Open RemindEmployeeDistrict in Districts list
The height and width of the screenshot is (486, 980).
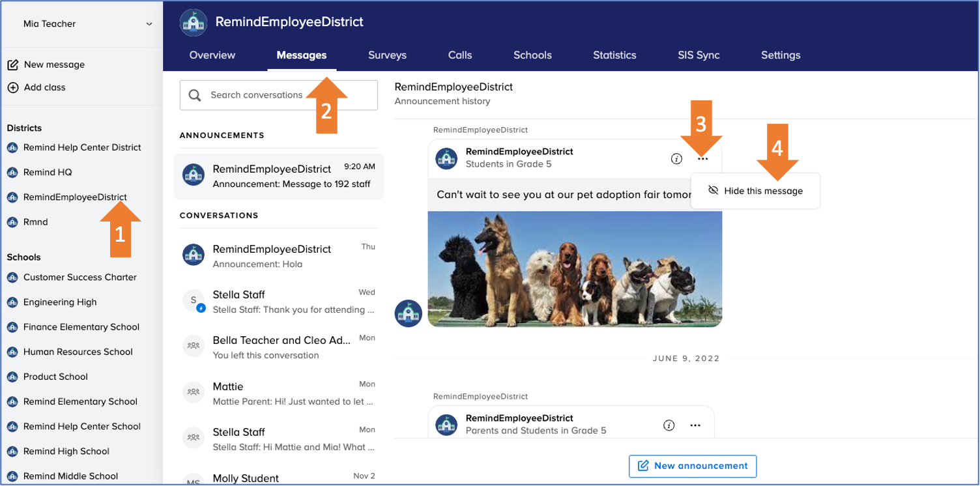coord(75,197)
